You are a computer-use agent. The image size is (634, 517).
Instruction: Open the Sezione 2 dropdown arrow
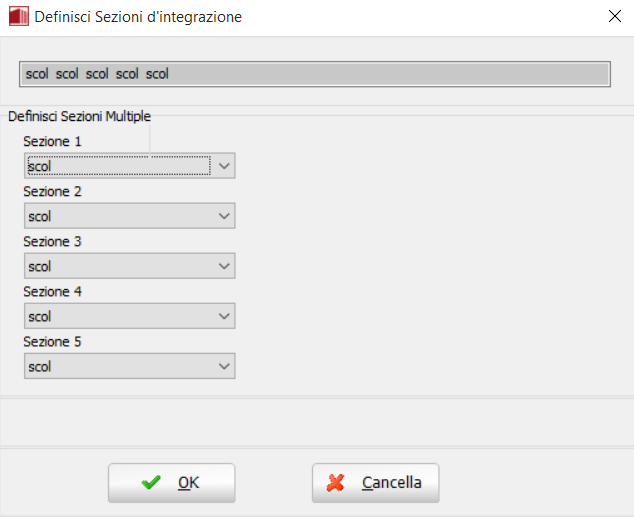[224, 216]
